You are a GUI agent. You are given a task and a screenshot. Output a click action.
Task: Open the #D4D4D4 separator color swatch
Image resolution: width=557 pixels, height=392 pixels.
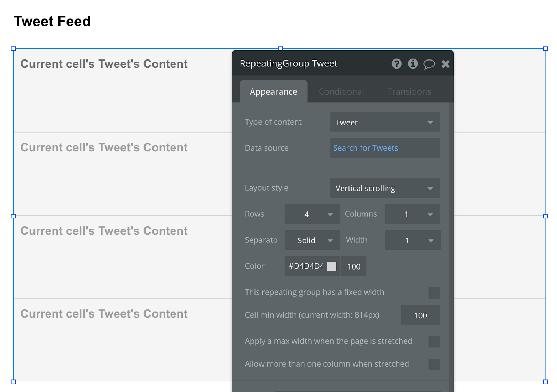click(331, 266)
